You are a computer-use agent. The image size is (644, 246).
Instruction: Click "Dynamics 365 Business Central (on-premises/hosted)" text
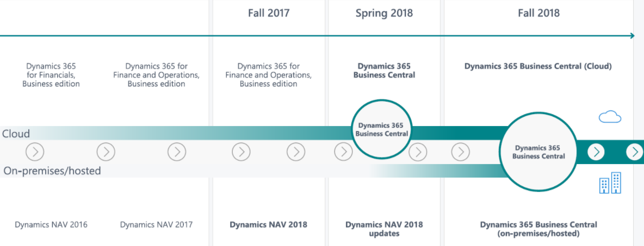pos(538,229)
